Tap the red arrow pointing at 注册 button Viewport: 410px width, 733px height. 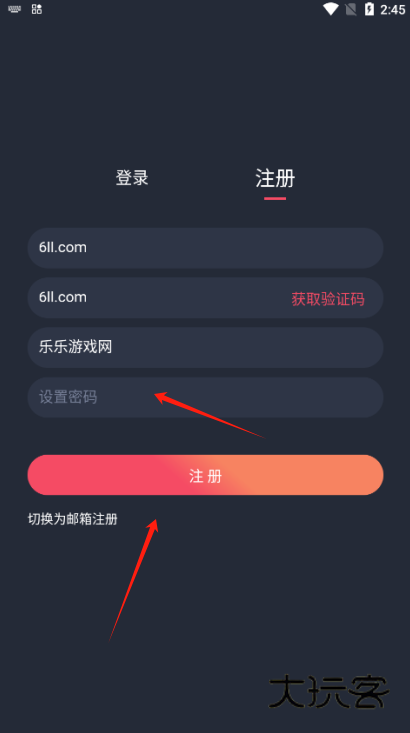[134, 580]
